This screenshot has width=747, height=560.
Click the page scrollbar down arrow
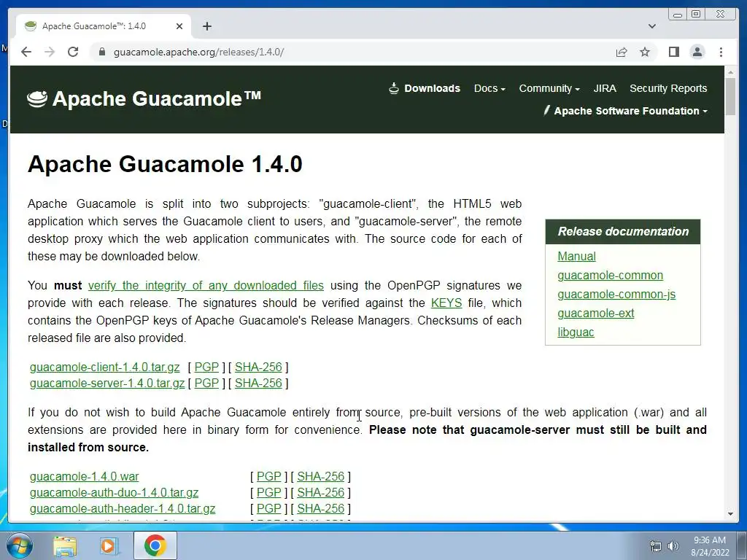click(x=731, y=514)
